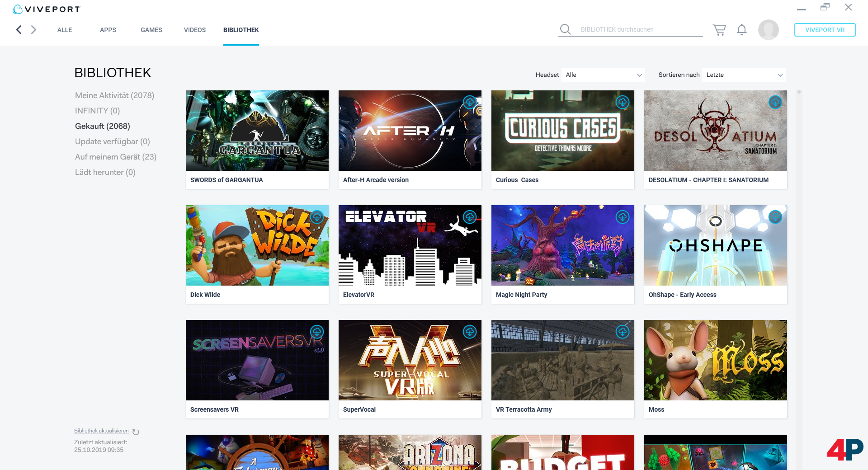Click download icon on ElevatorVR tile
The image size is (868, 470).
(x=470, y=217)
